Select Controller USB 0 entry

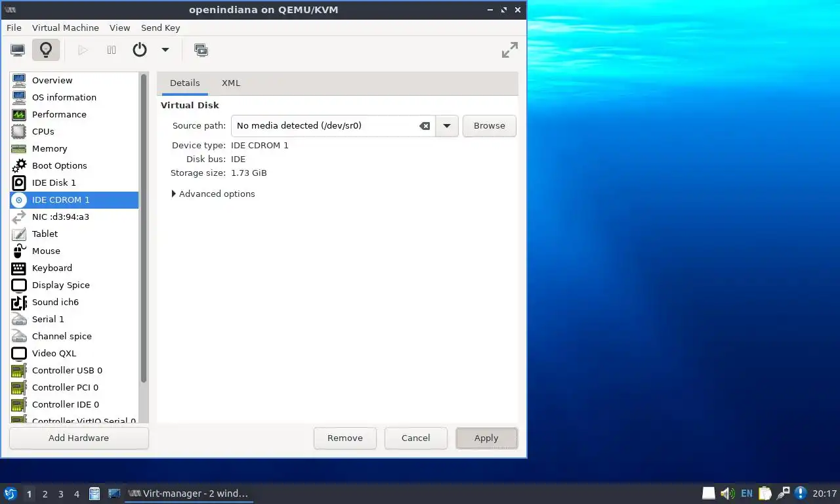pos(74,370)
